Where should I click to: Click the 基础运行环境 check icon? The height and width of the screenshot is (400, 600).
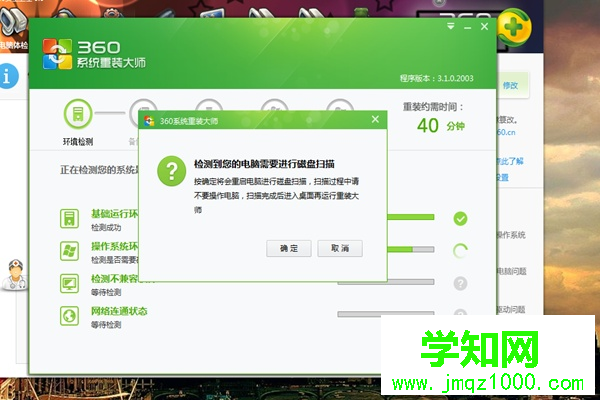[69, 219]
